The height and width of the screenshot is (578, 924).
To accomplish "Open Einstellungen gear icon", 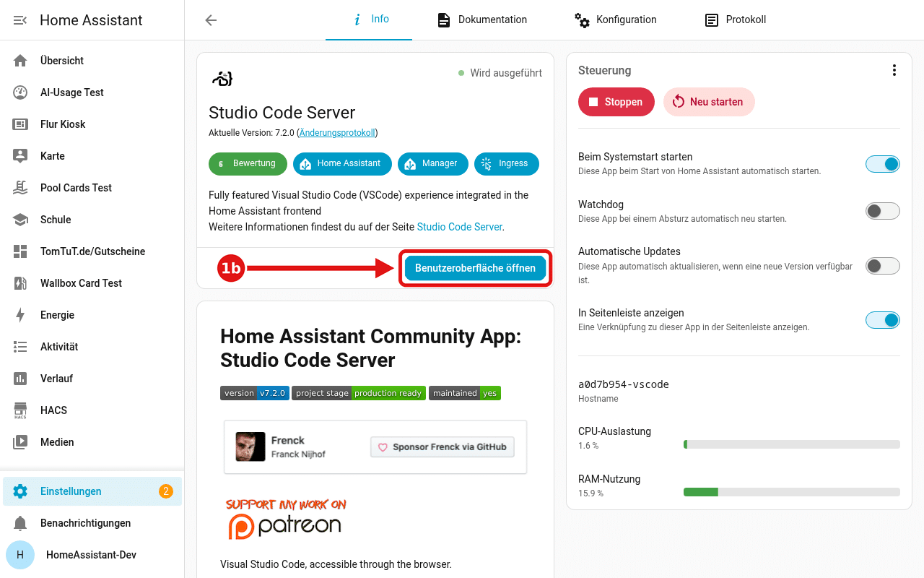I will tap(20, 491).
